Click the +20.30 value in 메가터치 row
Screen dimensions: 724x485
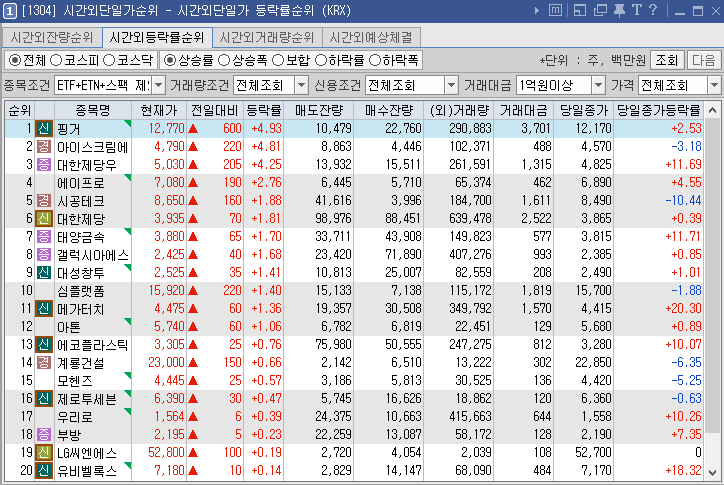click(x=683, y=309)
